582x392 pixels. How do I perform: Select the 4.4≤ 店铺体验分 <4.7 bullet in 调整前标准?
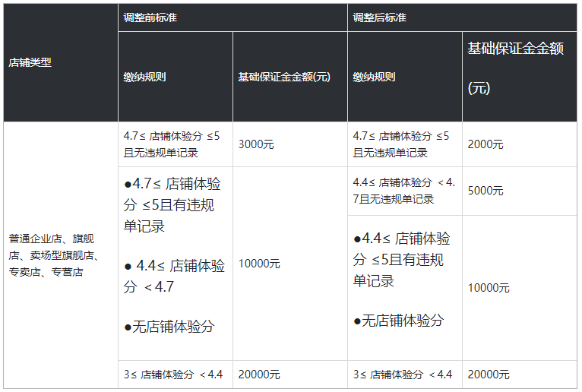tap(175, 276)
